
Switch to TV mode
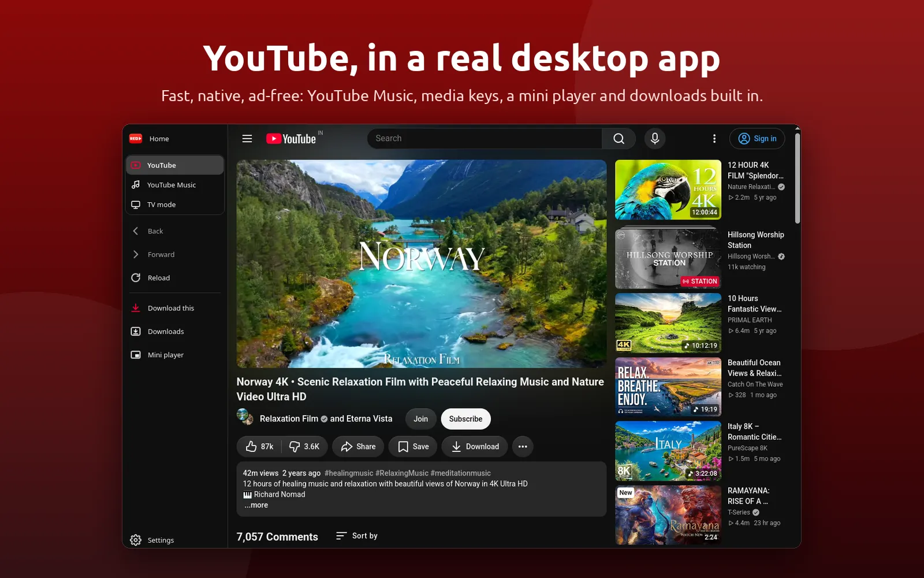pos(174,205)
